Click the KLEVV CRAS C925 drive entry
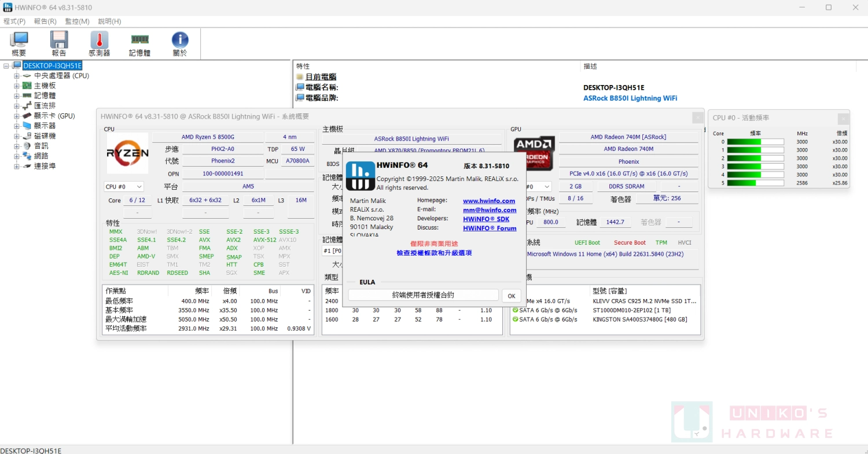868x454 pixels. tap(645, 301)
